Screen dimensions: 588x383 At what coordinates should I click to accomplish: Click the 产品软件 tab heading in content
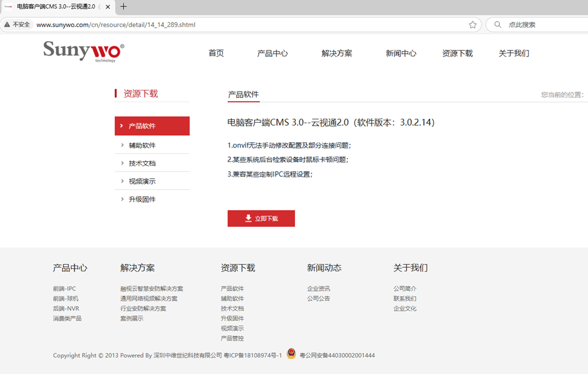[x=243, y=95]
